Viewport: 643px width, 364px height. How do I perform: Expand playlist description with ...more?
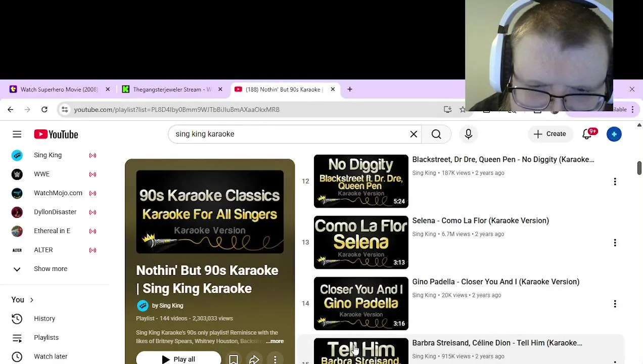click(274, 341)
